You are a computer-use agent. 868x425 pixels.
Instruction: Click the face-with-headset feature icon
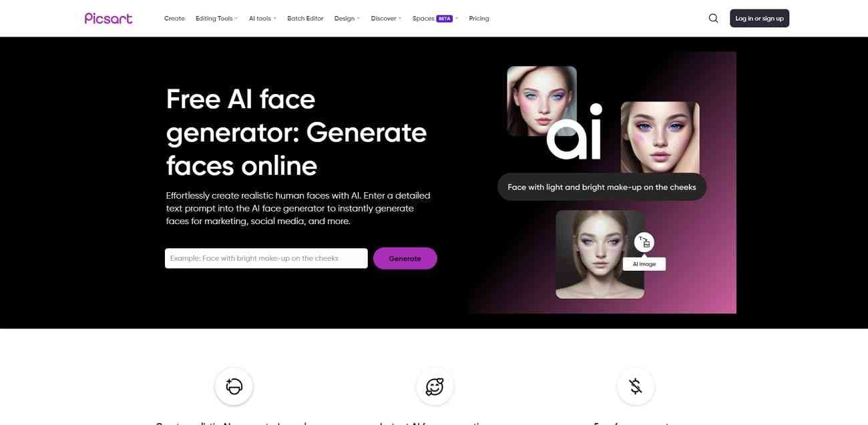click(234, 386)
